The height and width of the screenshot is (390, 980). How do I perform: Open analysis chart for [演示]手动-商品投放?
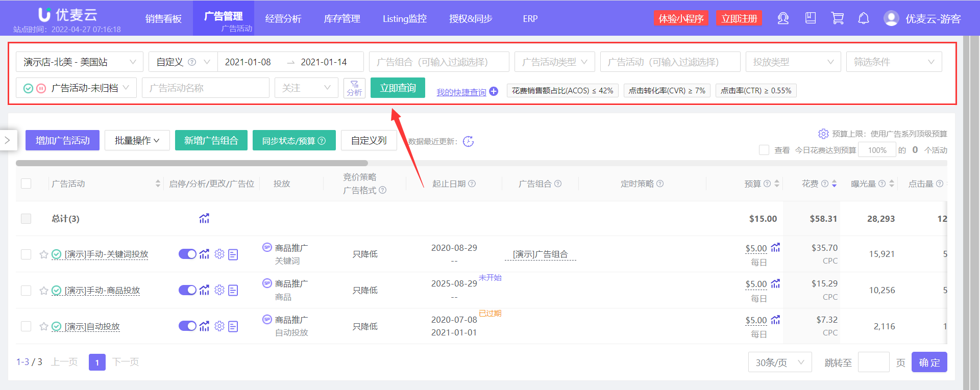tap(204, 290)
